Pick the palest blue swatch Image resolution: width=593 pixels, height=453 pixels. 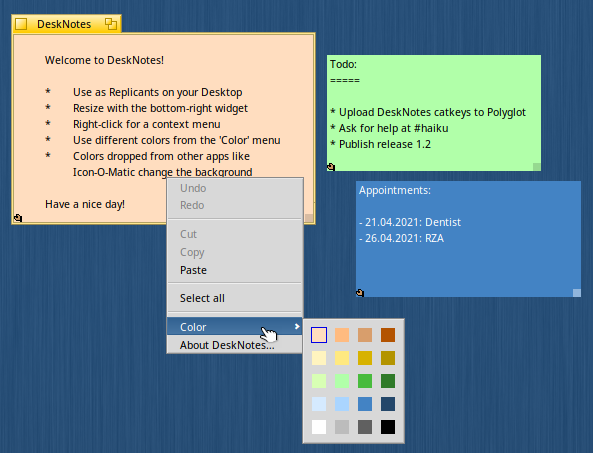(x=319, y=404)
